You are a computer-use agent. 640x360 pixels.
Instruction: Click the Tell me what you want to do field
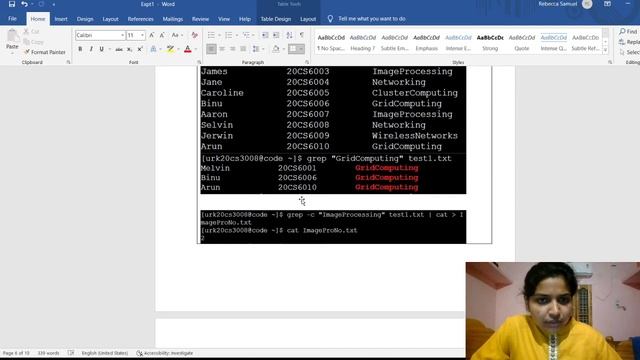[x=372, y=19]
